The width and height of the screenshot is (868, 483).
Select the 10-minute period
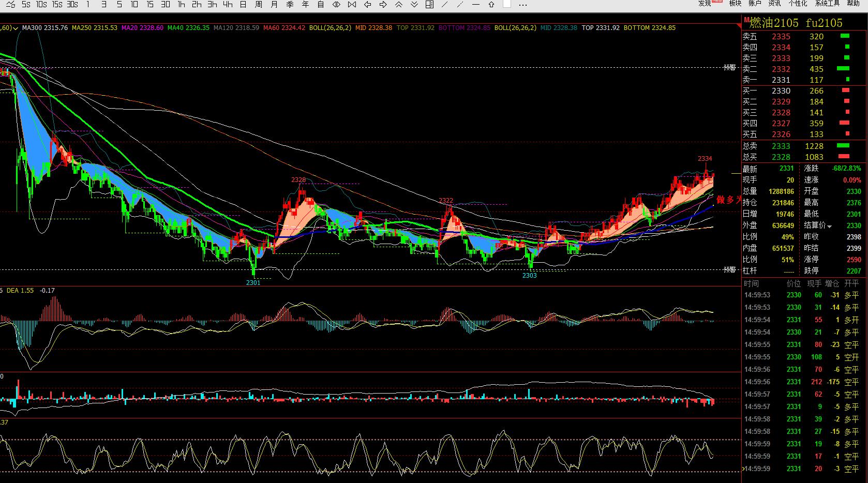coord(134,4)
